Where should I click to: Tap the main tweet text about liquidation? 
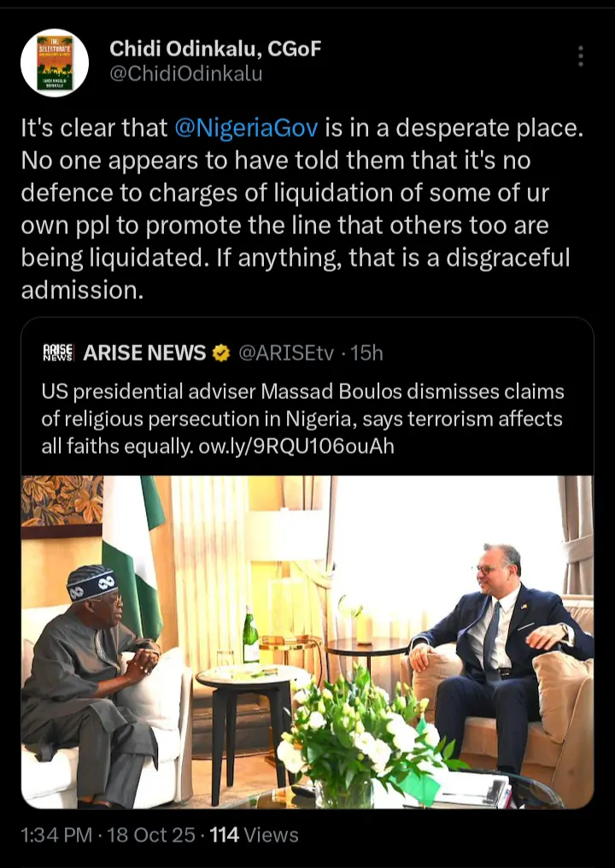(299, 209)
